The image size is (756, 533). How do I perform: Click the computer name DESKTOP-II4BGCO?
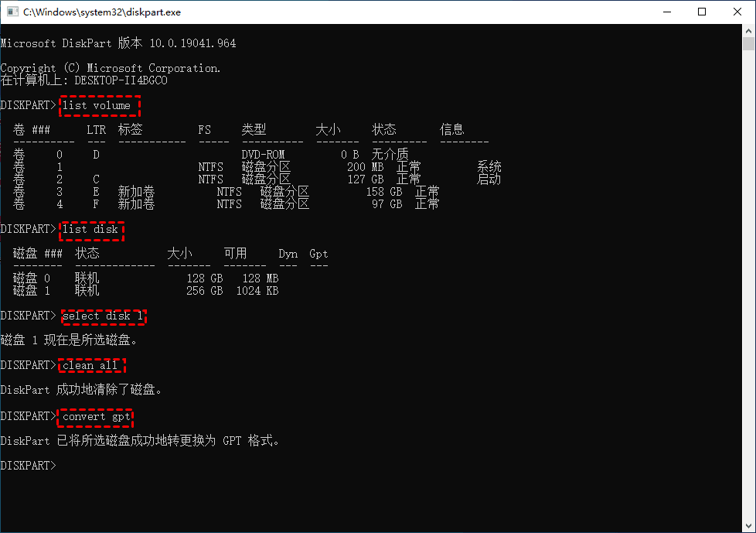tap(121, 80)
